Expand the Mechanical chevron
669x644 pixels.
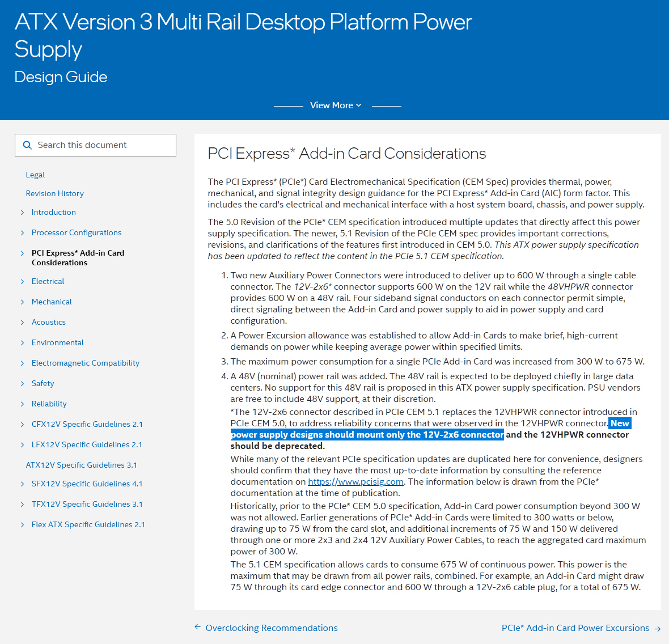[x=23, y=302]
